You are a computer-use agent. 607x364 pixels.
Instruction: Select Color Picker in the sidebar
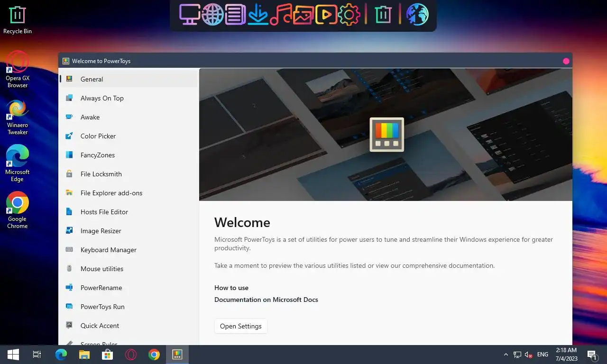pyautogui.click(x=128, y=136)
